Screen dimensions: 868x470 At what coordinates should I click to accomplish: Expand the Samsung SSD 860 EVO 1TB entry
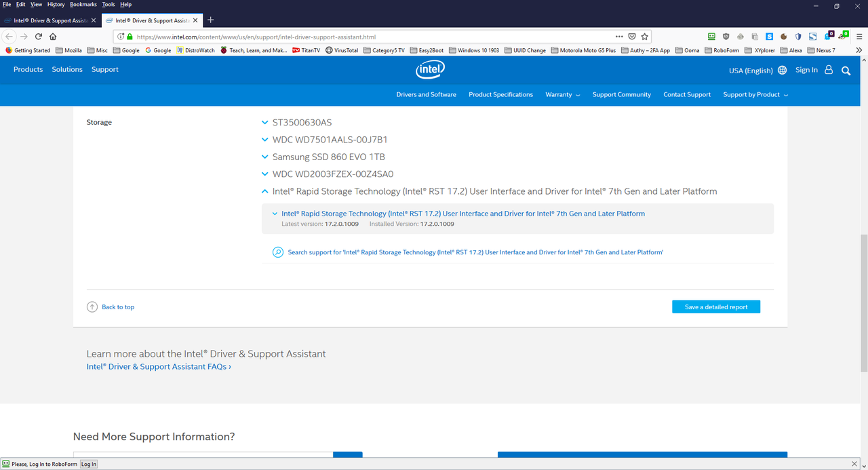265,157
